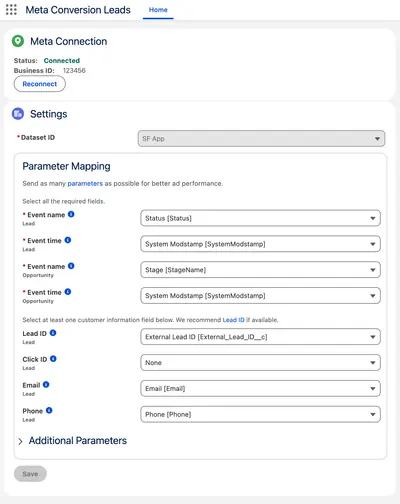Click the Dataset ID label

tap(38, 138)
